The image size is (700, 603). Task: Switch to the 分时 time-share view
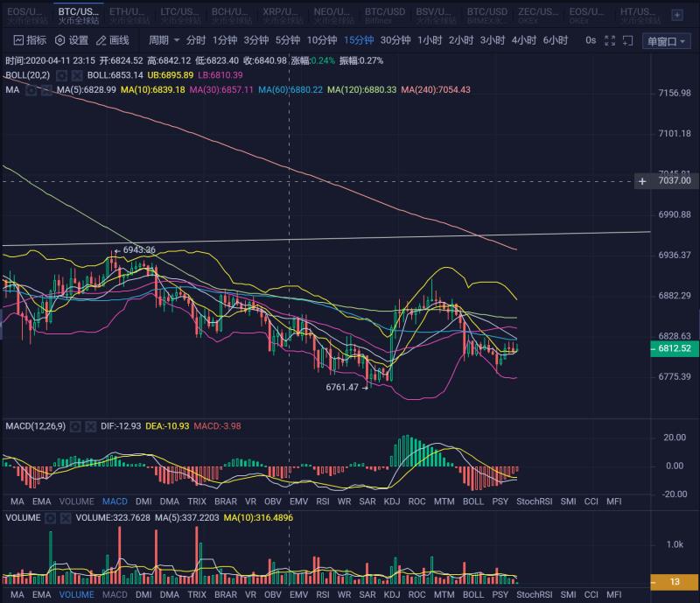point(195,40)
